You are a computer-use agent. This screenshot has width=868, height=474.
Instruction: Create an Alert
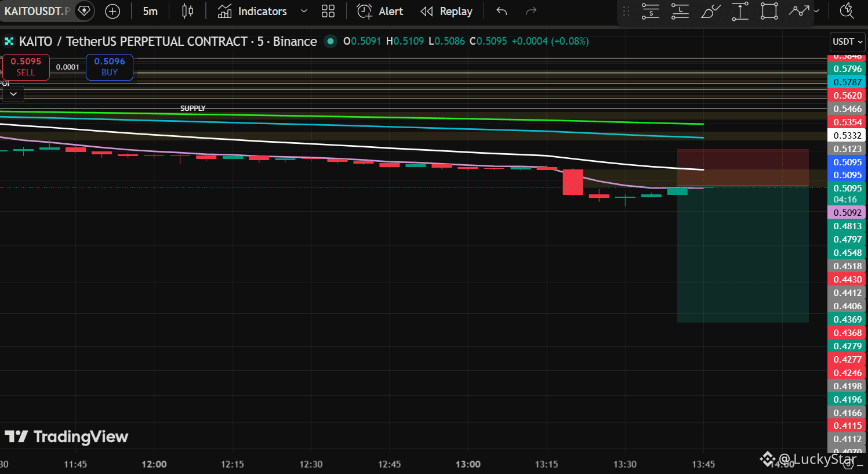[380, 11]
